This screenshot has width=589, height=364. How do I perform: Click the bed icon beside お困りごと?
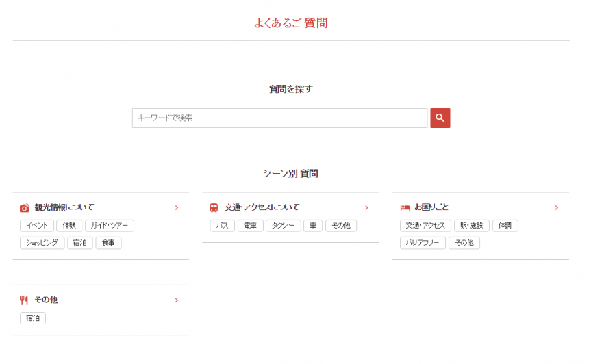405,208
